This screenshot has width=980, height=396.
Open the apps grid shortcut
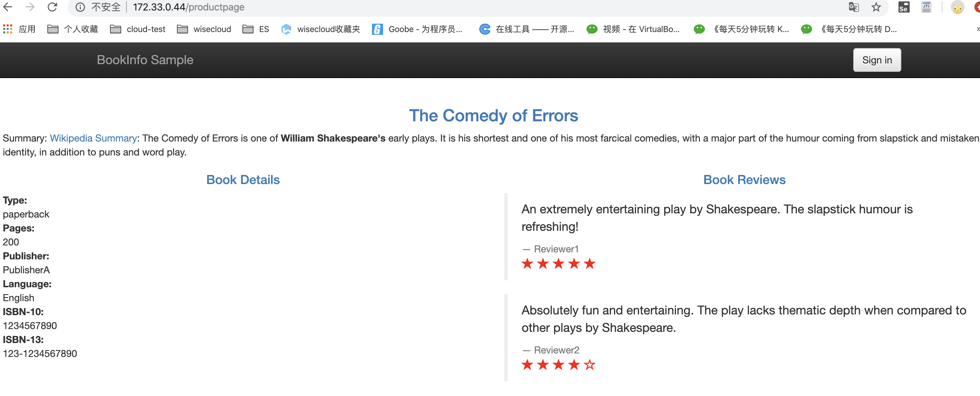coord(8,29)
